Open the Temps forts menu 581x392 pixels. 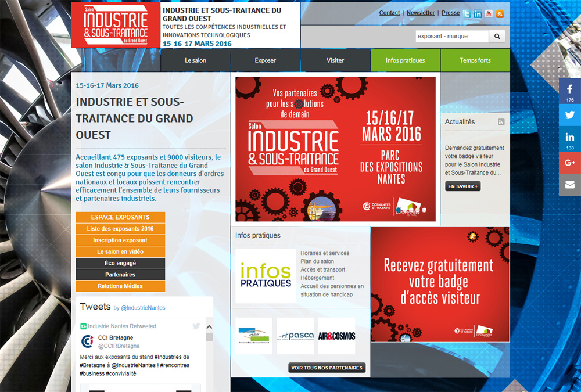tap(475, 60)
